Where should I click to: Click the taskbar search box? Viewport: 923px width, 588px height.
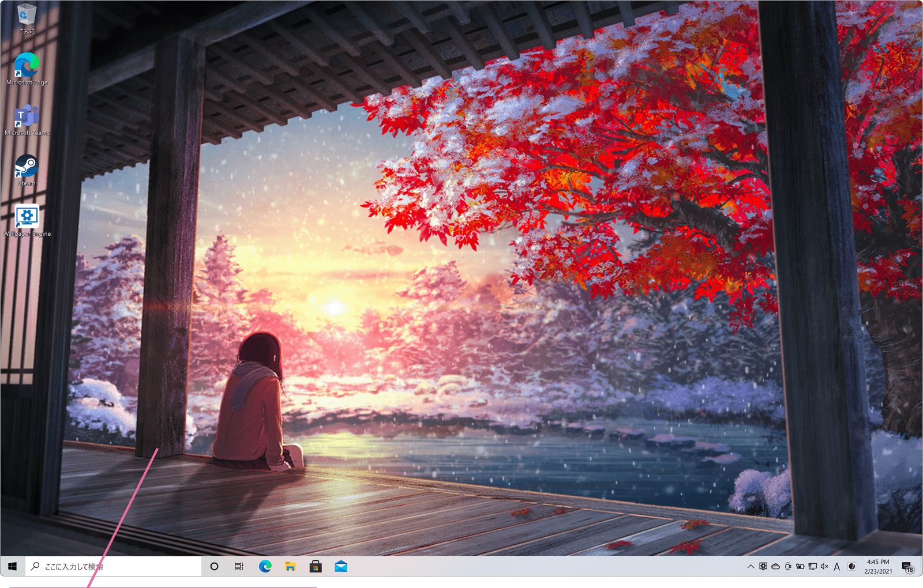(x=114, y=566)
